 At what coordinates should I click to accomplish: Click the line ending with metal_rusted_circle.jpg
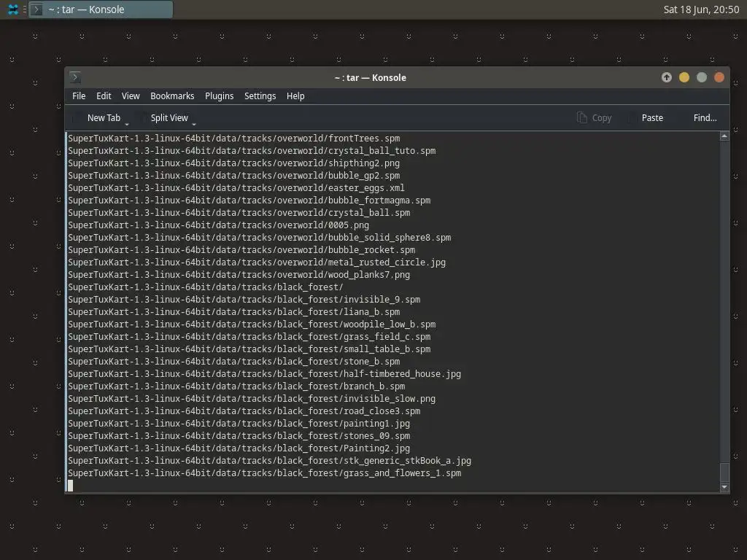coord(257,262)
